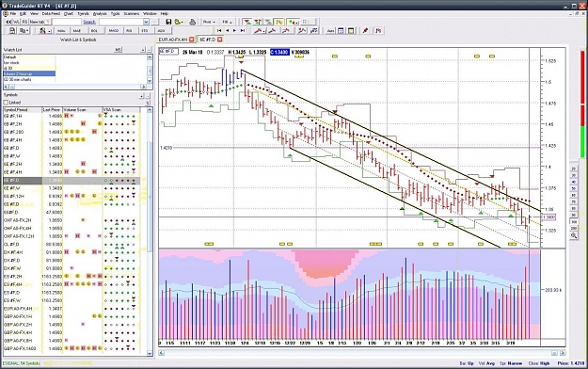Open the folder icon dropdown
The image size is (588, 369).
[179, 22]
